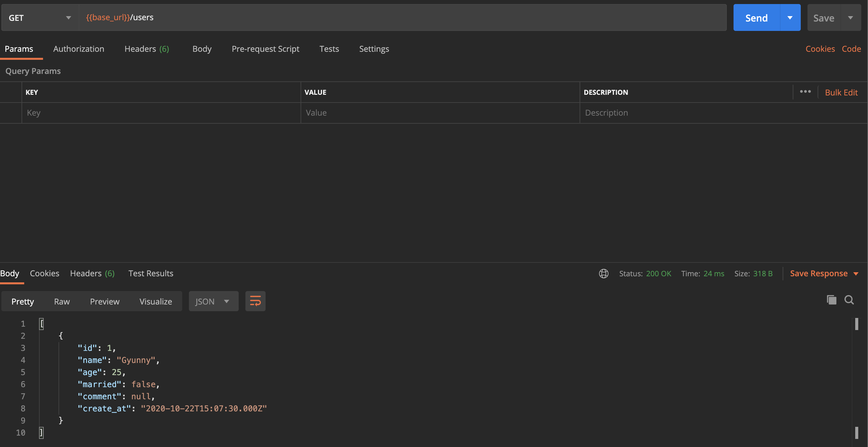Screen dimensions: 868x447
Task: Expand the Send button arrow
Action: (x=790, y=17)
